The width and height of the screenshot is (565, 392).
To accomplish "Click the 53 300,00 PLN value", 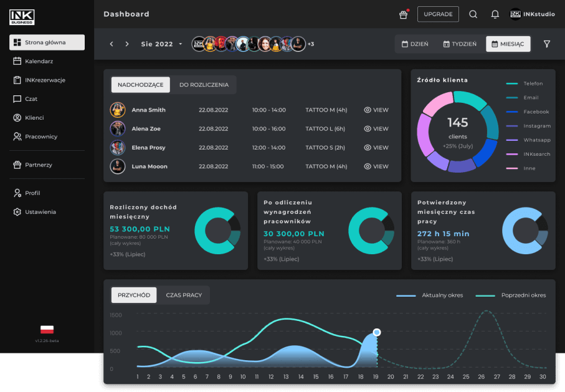I will click(x=140, y=229).
